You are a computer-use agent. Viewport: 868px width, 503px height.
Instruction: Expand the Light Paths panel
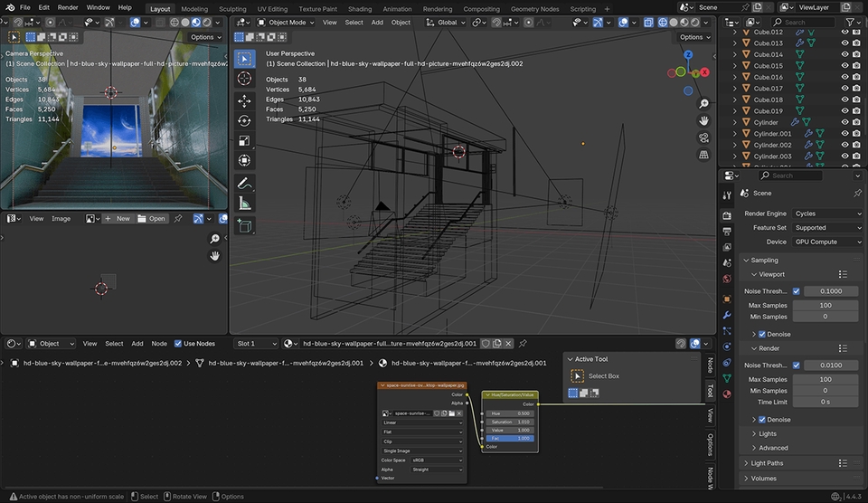click(769, 463)
